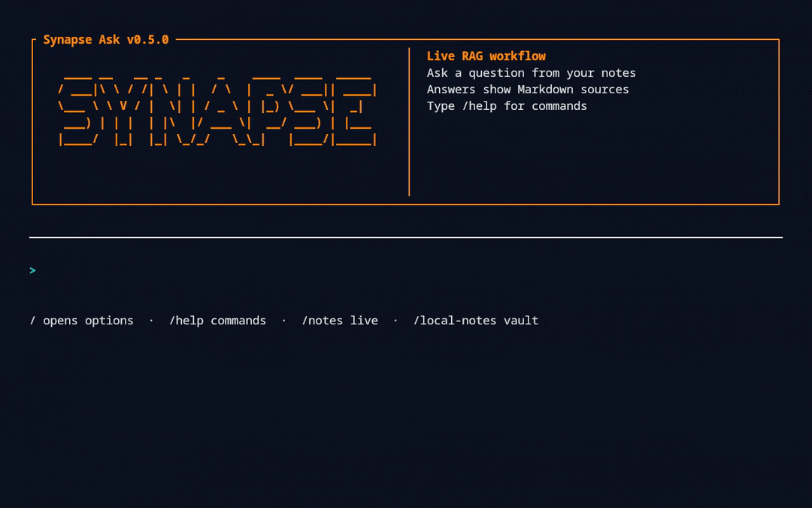Click the cyan prompt arrow
The height and width of the screenshot is (508, 812).
coord(32,271)
